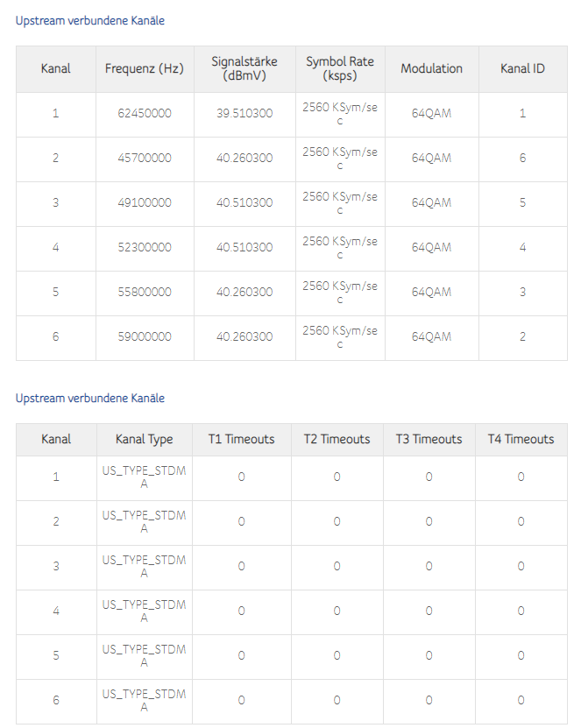Select the frequency cell 59000000
Screen dimensions: 581x728
[x=145, y=336]
